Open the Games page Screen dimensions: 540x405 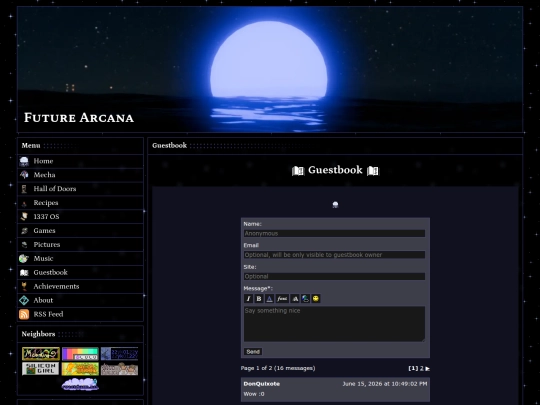pos(44,230)
